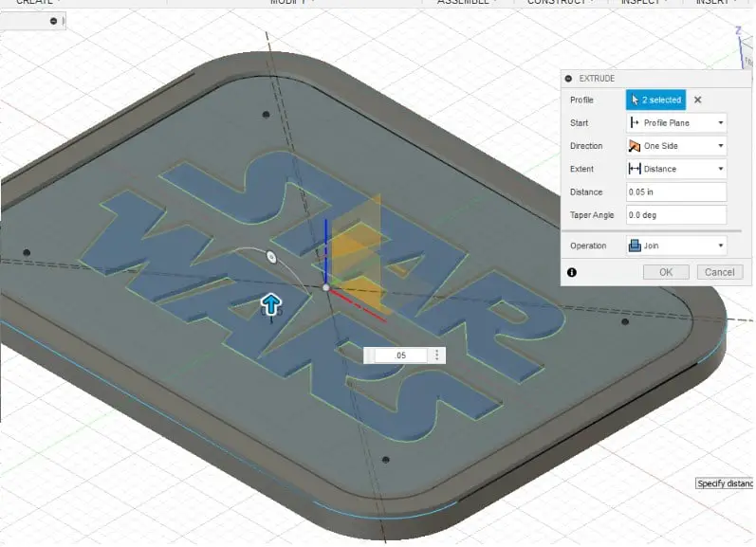
Task: Open the Operation 'Join' dropdown
Action: 676,246
